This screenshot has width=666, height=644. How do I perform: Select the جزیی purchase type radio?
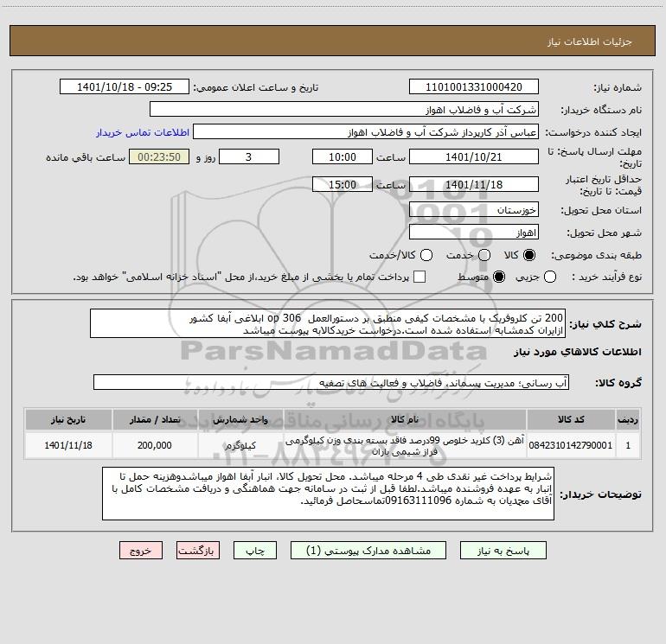click(x=550, y=277)
